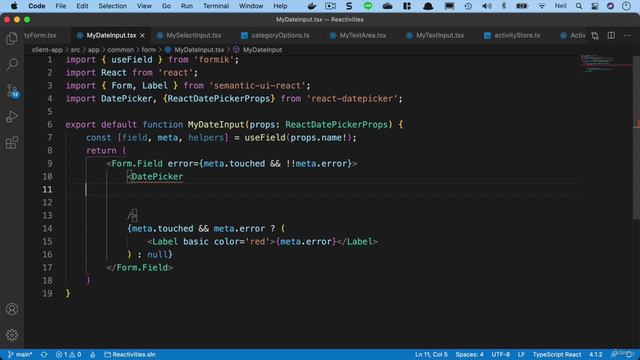The image size is (640, 360).
Task: Open Control Center in menu bar
Action: point(595,6)
